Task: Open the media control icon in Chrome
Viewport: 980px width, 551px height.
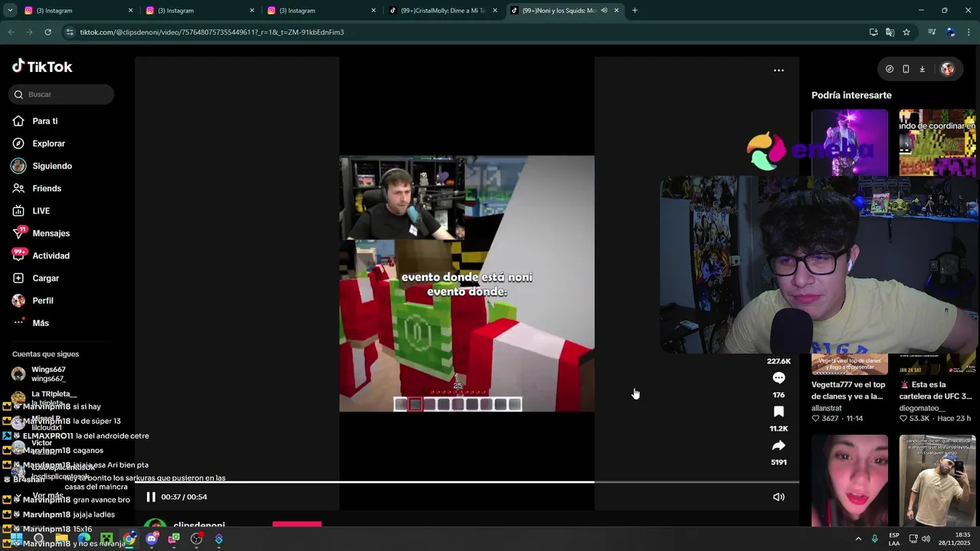Action: (x=932, y=32)
